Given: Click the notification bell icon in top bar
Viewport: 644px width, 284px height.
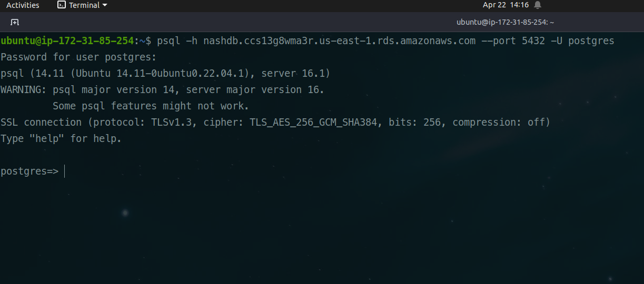Looking at the screenshot, I should 537,5.
